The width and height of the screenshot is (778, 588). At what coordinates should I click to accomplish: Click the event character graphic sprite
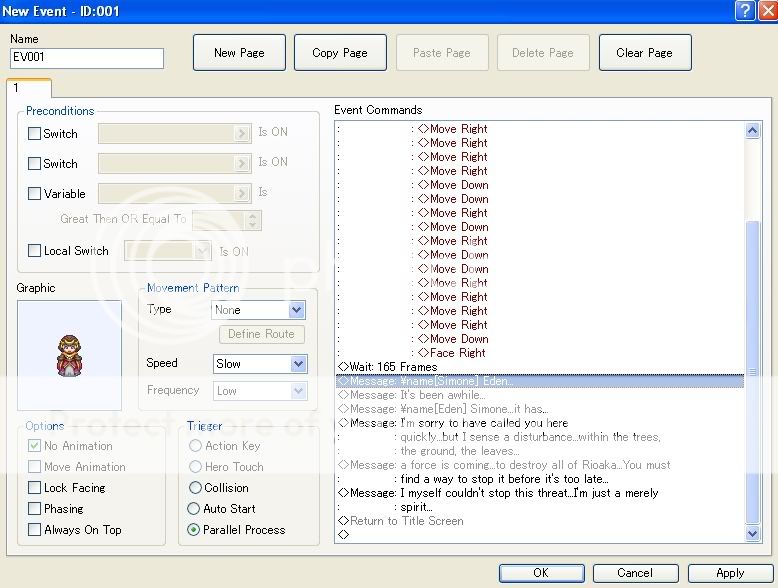click(69, 352)
